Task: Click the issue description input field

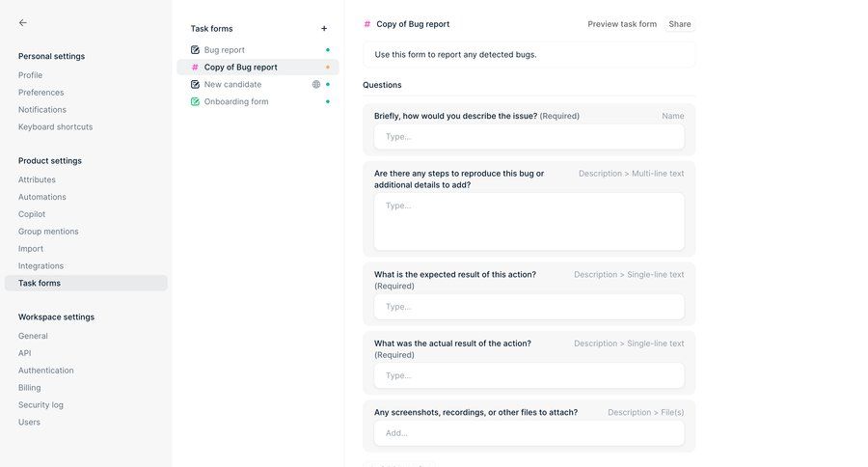Action: pyautogui.click(x=529, y=136)
